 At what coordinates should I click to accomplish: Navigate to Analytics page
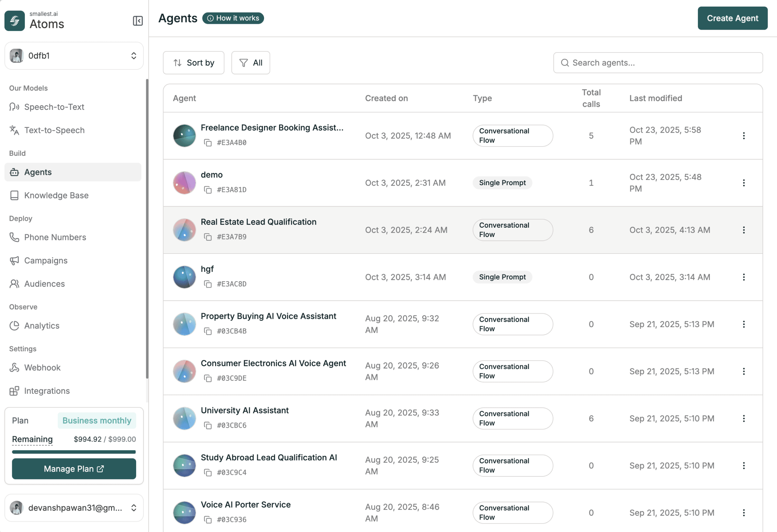[41, 326]
